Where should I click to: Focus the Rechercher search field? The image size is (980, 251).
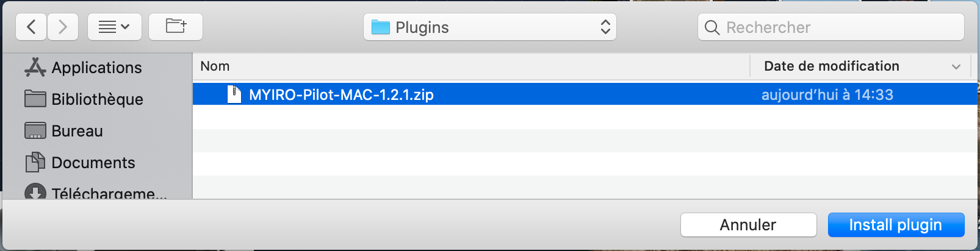click(831, 27)
